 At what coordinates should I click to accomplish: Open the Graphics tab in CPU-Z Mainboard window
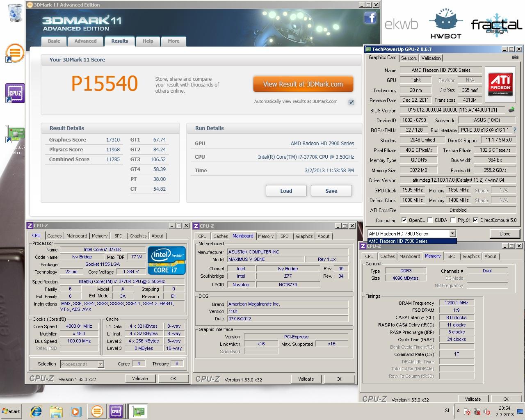[x=304, y=236]
